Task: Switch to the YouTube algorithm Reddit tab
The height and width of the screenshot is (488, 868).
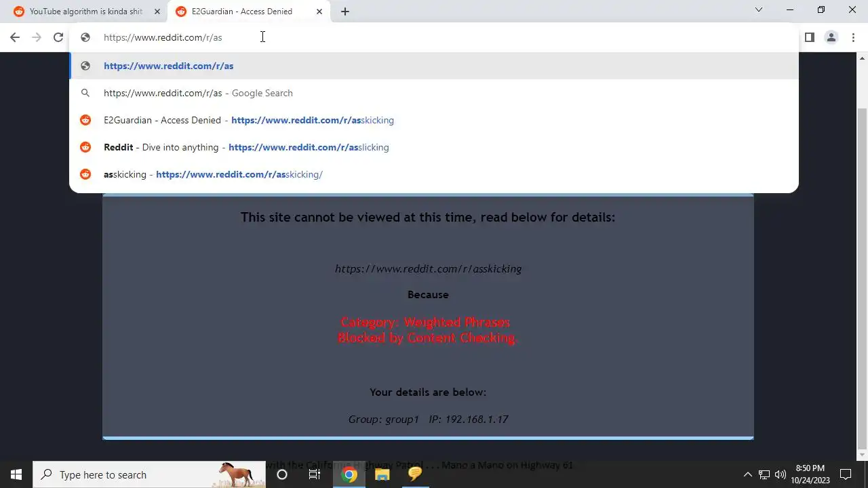Action: 86,12
